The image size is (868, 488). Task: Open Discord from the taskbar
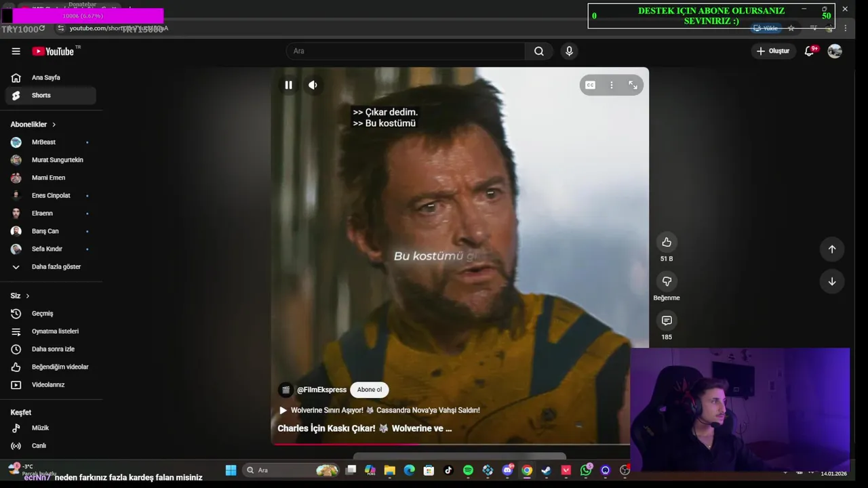[x=507, y=470]
